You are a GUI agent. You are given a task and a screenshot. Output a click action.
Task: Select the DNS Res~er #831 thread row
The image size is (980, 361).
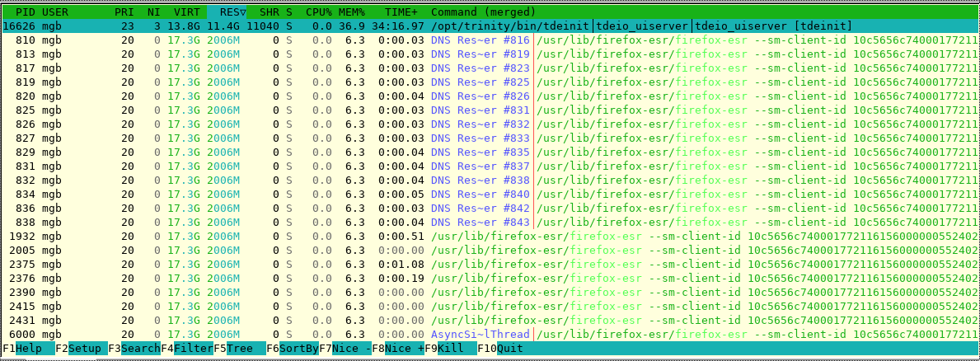pyautogui.click(x=490, y=112)
